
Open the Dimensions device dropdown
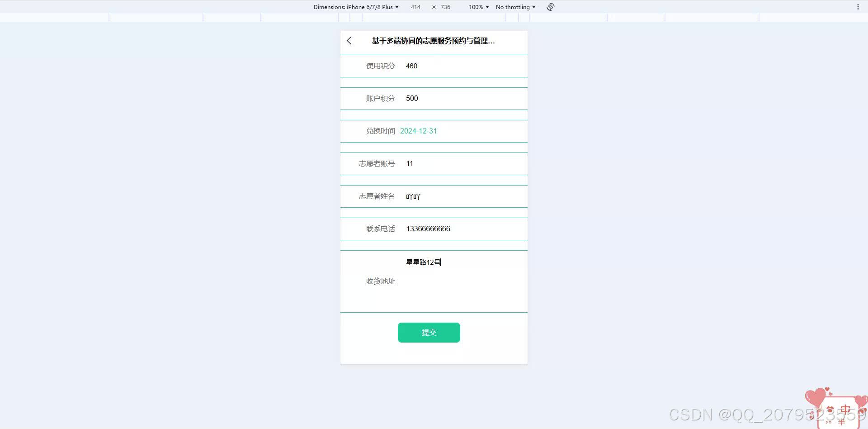click(x=356, y=7)
